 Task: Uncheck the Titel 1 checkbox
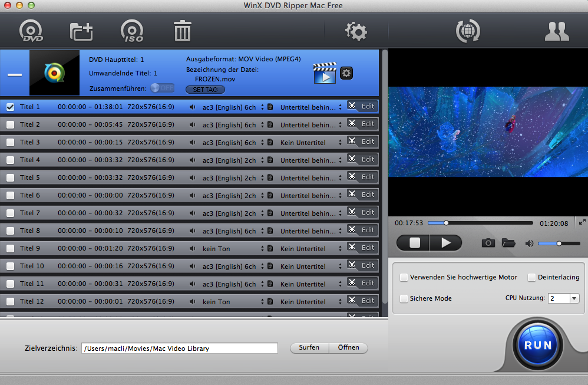tap(10, 107)
